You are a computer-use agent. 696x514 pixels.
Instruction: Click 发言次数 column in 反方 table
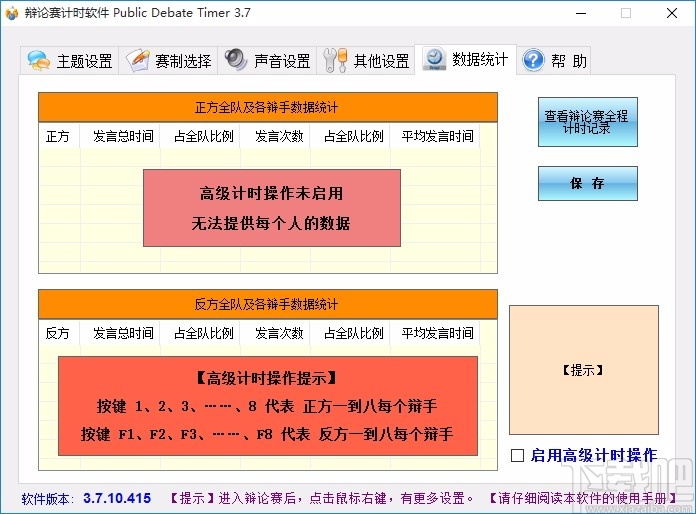[275, 333]
